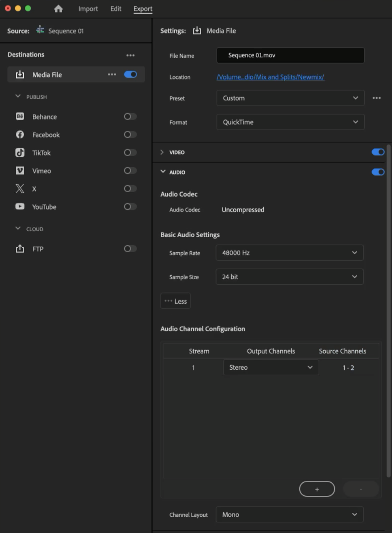Viewport: 392px width, 533px height.
Task: Click the TikTok icon
Action: (x=20, y=153)
